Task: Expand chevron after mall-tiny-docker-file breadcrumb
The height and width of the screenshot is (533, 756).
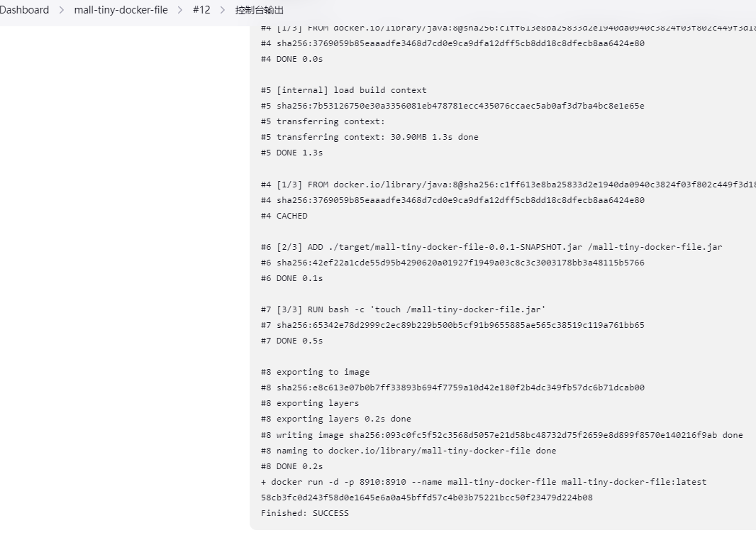Action: tap(180, 10)
